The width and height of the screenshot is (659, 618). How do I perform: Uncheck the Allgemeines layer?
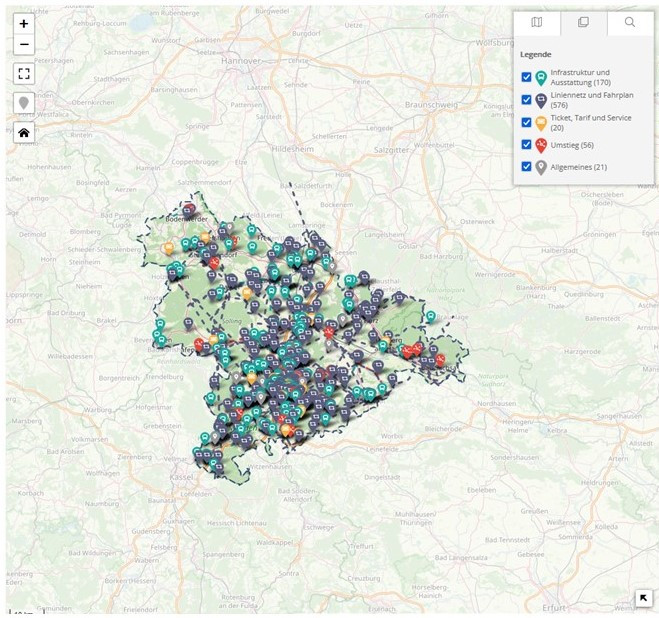pyautogui.click(x=526, y=166)
